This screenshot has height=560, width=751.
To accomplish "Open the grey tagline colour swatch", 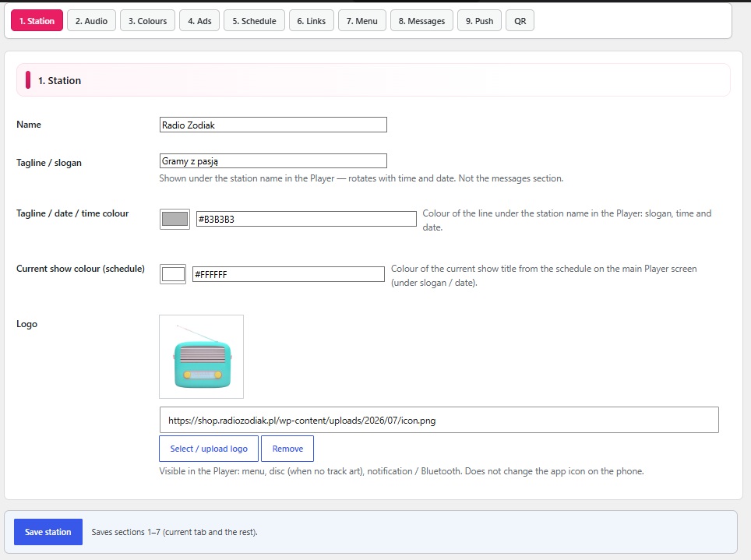I will (x=175, y=220).
